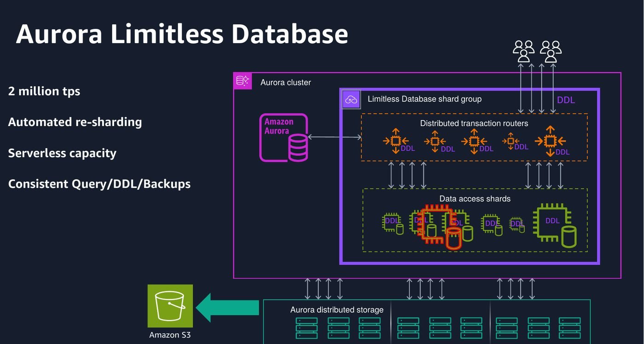Viewport: 644px width, 344px height.
Task: Select the largest green data access shard icon
Action: [554, 225]
